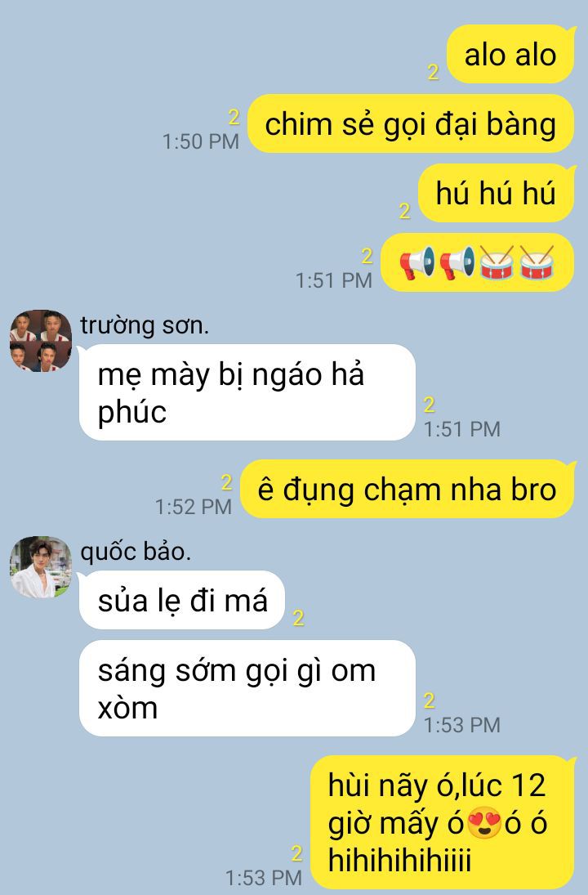This screenshot has height=895, width=588.
Task: Tap trường sơn's profile avatar
Action: click(x=41, y=341)
